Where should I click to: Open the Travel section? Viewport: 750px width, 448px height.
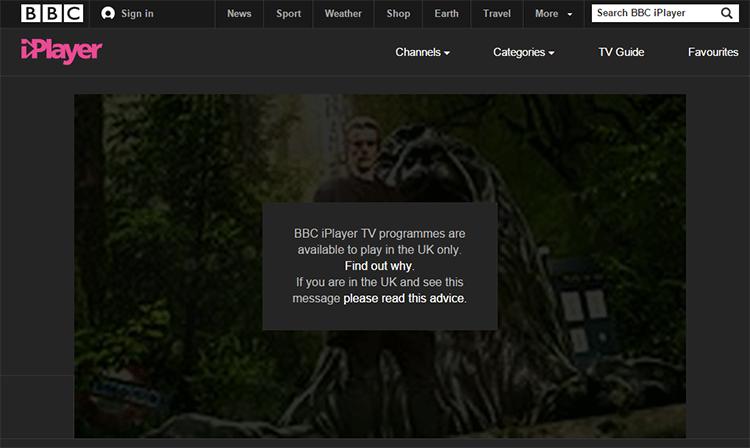click(x=497, y=13)
